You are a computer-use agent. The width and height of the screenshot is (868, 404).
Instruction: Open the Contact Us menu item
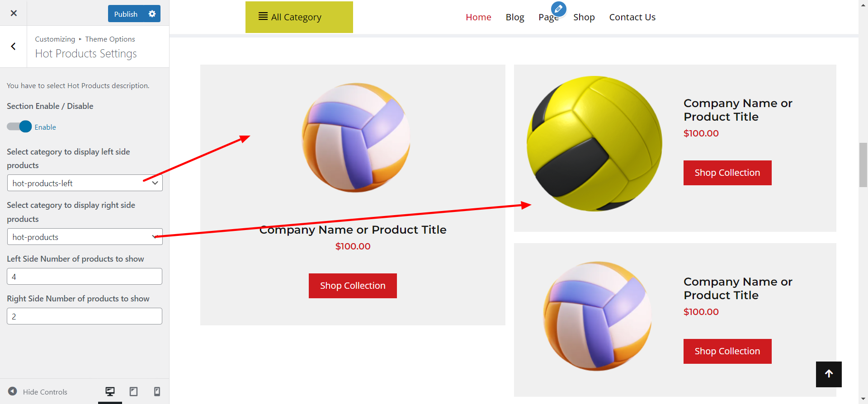[x=632, y=17]
